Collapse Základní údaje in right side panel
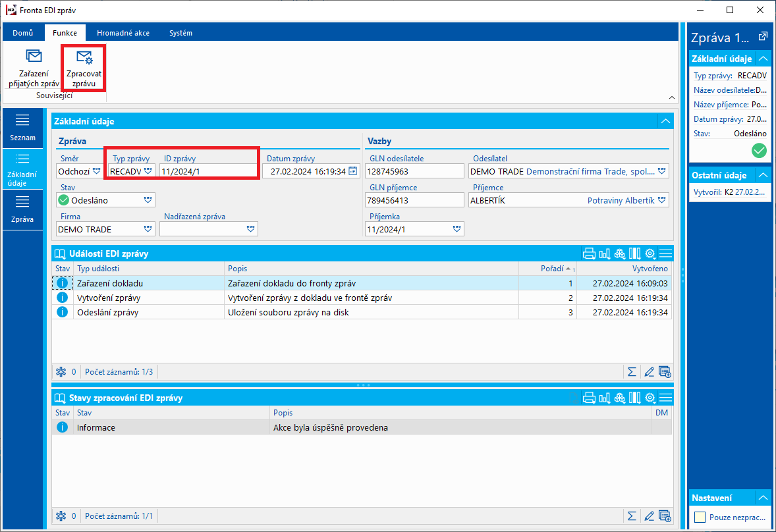The width and height of the screenshot is (776, 532). click(x=763, y=59)
